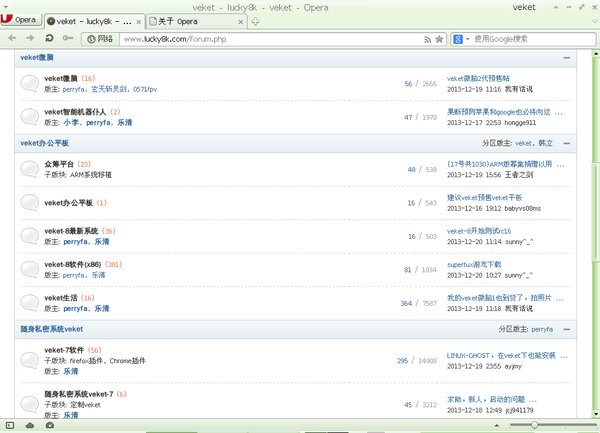Click forum bubble icon beside veket生活

(29, 303)
